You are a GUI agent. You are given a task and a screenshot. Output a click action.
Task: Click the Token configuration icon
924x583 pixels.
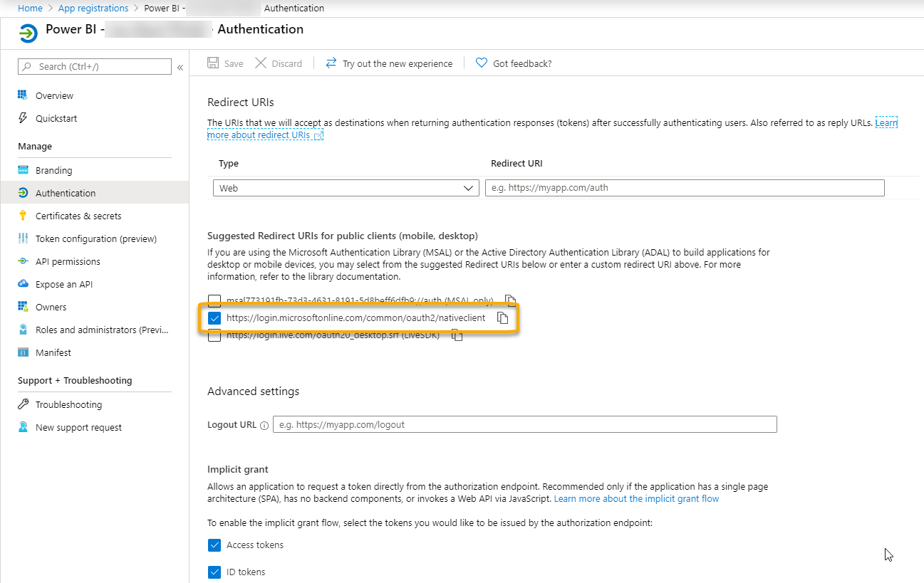click(x=23, y=238)
